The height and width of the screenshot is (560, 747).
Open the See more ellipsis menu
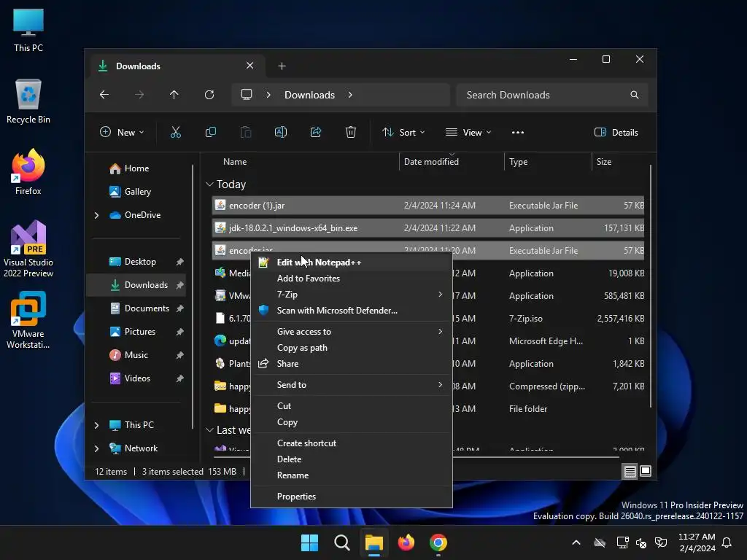tap(518, 133)
